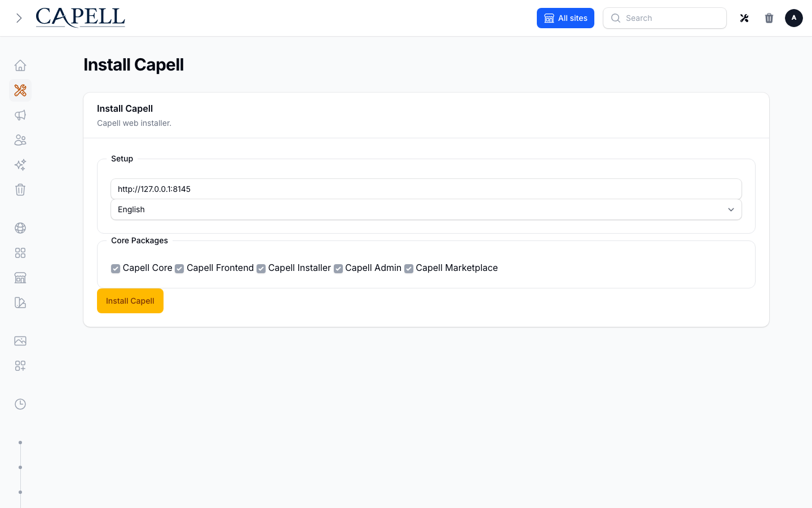Toggle the Capell Installer checkbox
The image size is (812, 508).
[261, 269]
